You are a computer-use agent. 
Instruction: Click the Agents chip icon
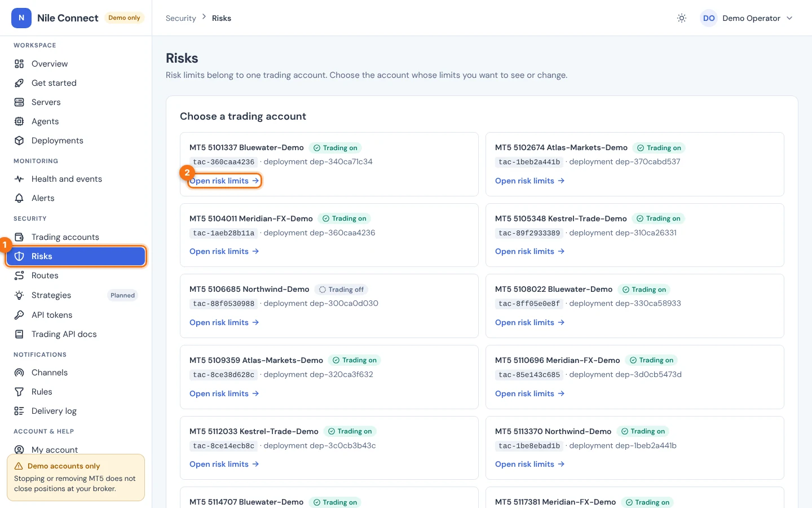pyautogui.click(x=19, y=121)
